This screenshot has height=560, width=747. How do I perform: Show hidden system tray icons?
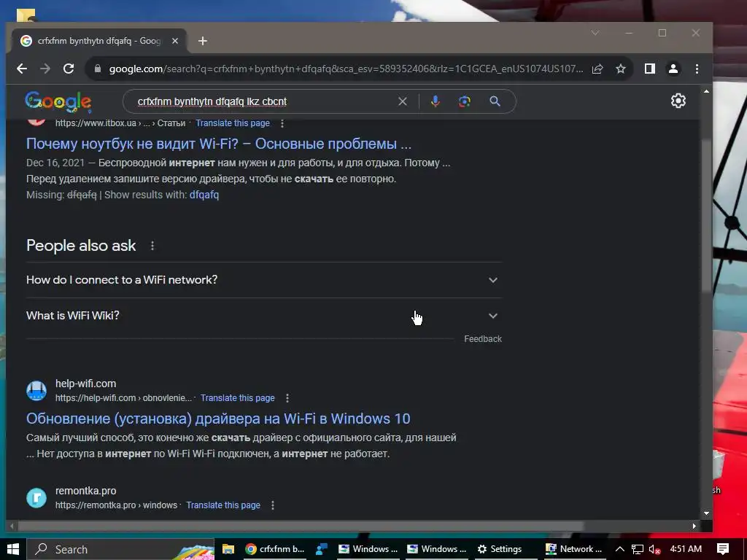(x=620, y=549)
